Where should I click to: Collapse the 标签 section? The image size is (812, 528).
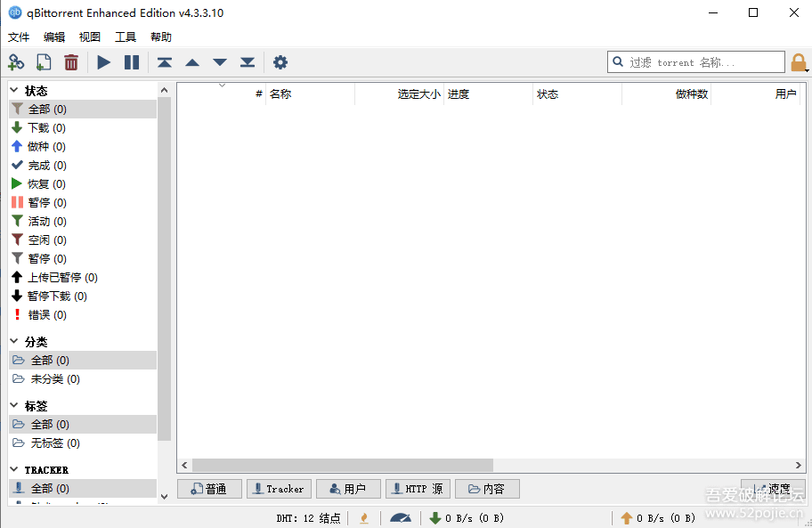tap(14, 405)
